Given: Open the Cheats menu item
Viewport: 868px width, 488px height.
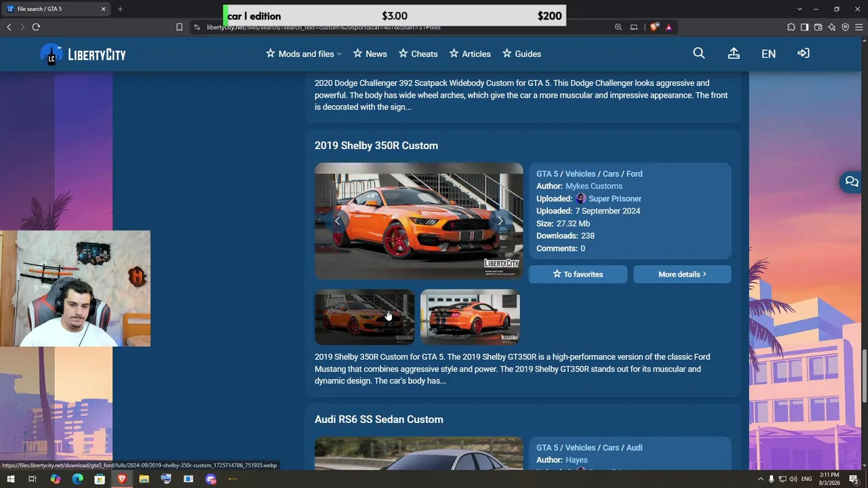Looking at the screenshot, I should [418, 54].
